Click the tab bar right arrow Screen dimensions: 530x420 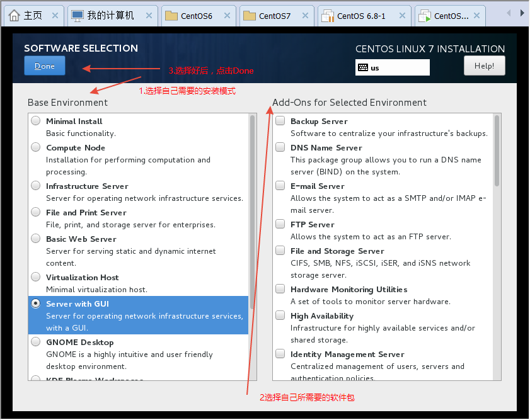click(522, 13)
